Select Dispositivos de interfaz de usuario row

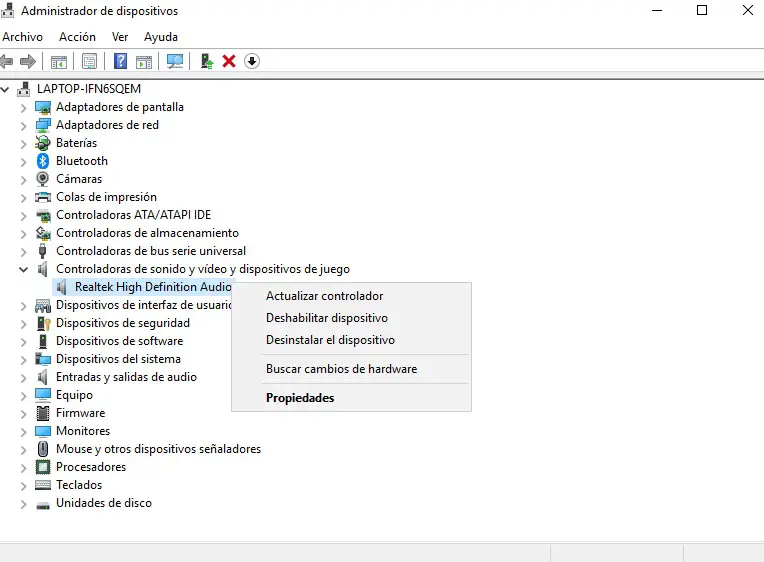tap(144, 305)
